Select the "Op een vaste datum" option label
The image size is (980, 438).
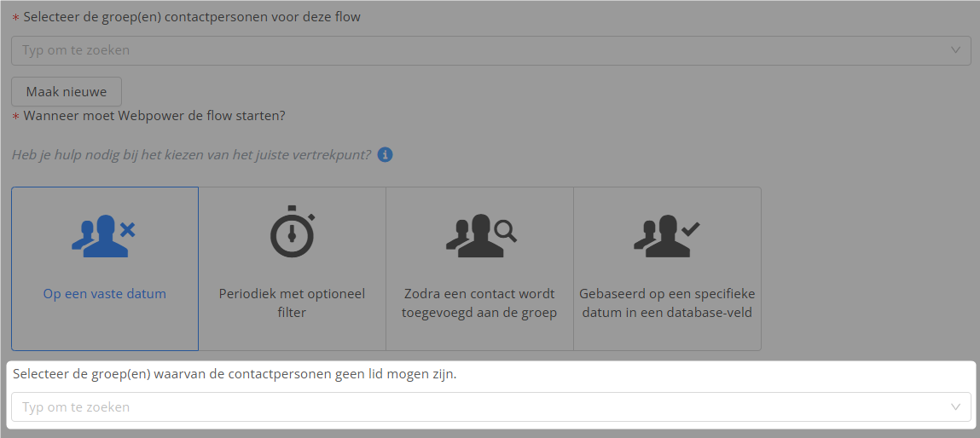(x=105, y=294)
